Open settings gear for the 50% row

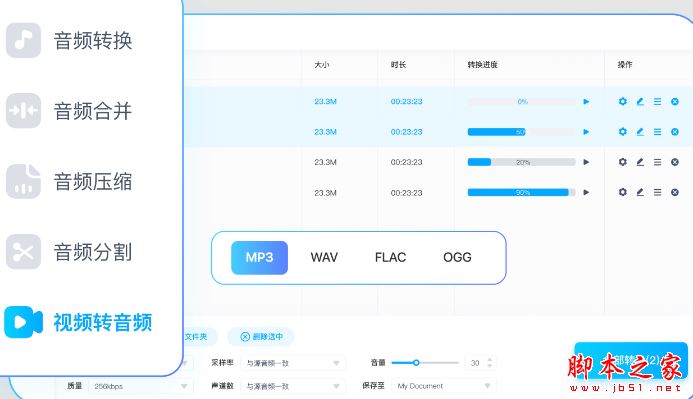coord(622,132)
